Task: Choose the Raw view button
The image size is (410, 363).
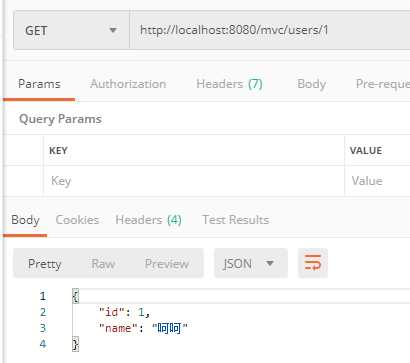Action: 103,264
